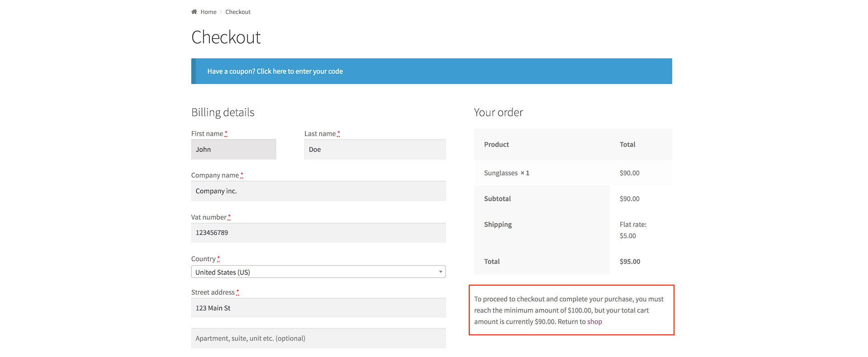868x357 pixels.
Task: Click the Billing details heading
Action: click(223, 113)
